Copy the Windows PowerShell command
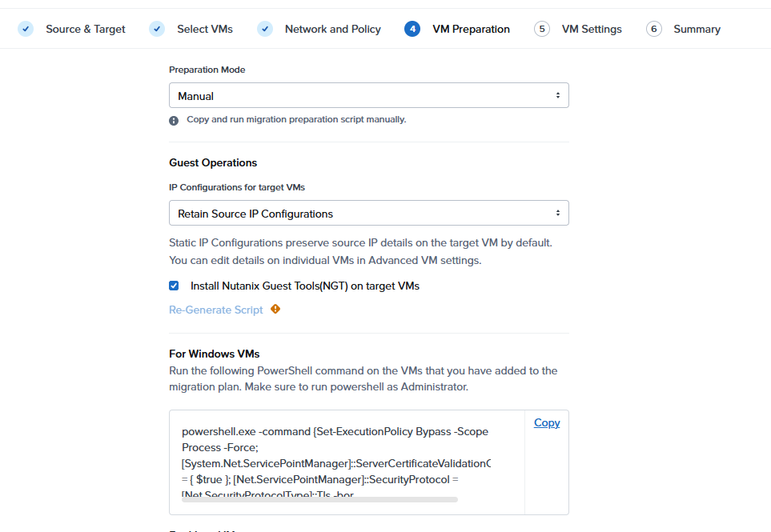The width and height of the screenshot is (771, 532). coord(547,422)
